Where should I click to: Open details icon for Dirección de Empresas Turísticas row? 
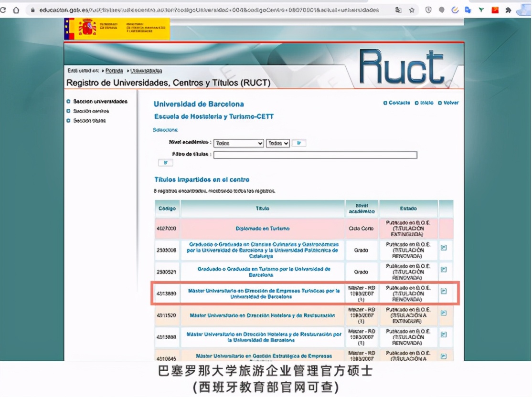(444, 291)
